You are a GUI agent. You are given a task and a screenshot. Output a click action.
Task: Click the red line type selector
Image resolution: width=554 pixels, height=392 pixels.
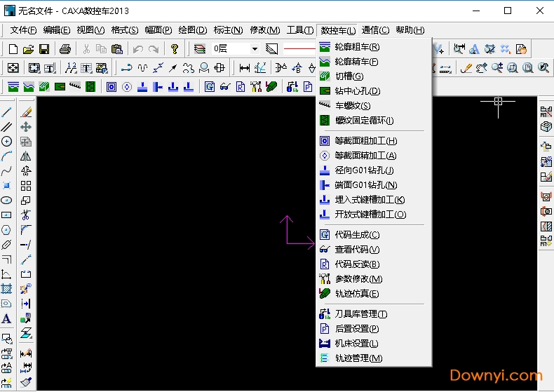click(299, 49)
